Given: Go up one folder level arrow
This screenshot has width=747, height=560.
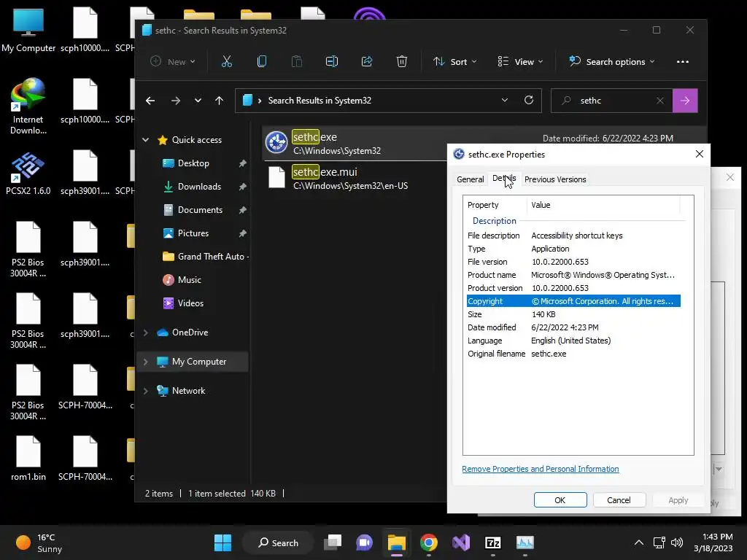Looking at the screenshot, I should (219, 101).
